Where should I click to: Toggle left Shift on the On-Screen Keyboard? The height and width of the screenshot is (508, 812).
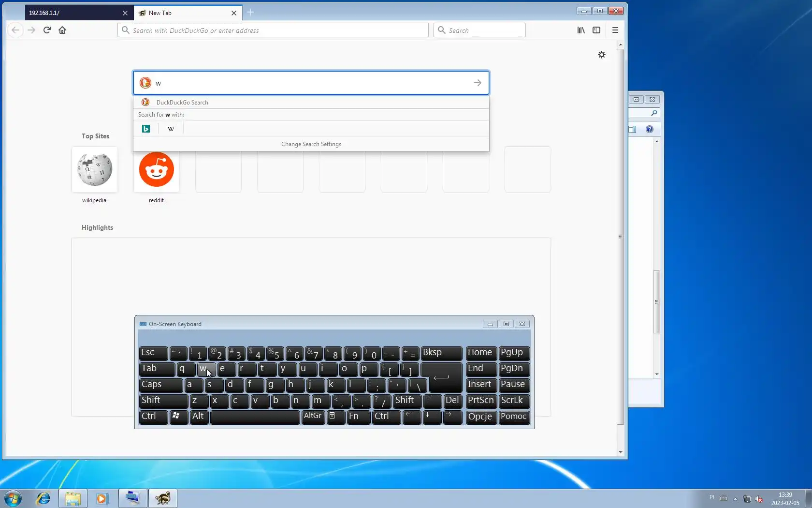164,401
